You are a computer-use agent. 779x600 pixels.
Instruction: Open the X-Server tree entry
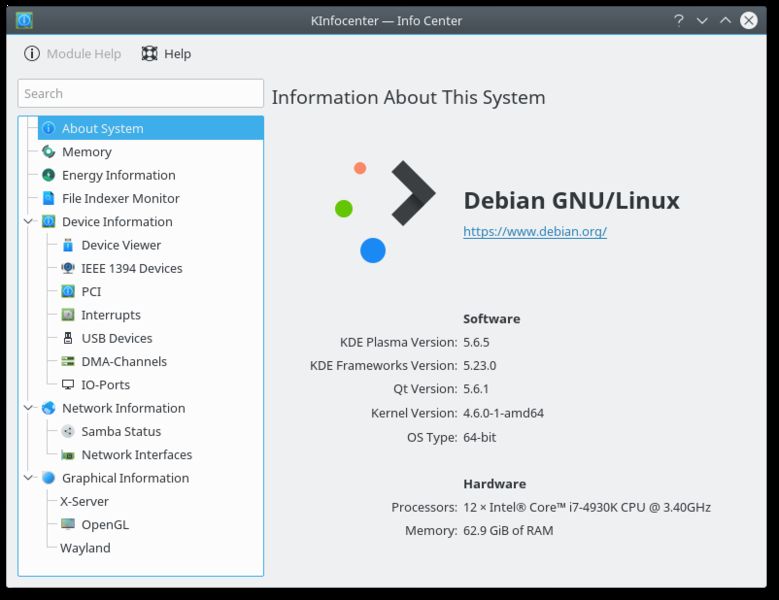(x=84, y=501)
